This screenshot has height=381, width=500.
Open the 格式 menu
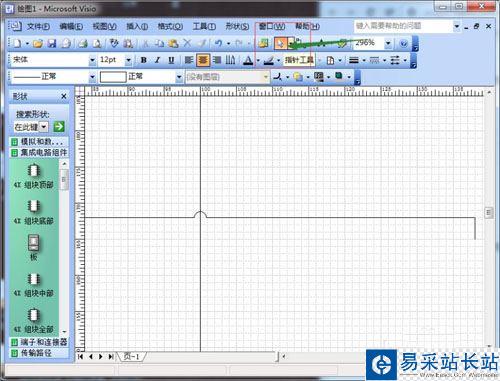[170, 26]
